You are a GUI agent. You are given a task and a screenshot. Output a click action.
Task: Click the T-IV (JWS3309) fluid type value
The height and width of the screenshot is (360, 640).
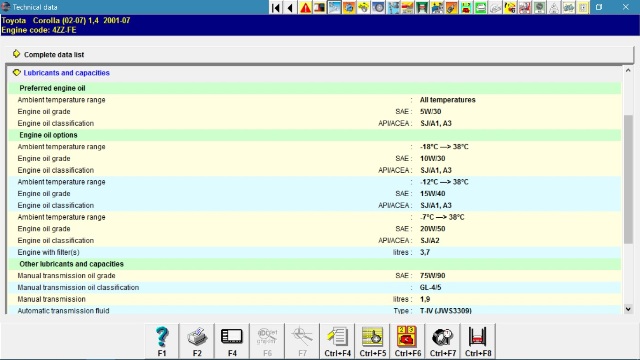tap(446, 311)
